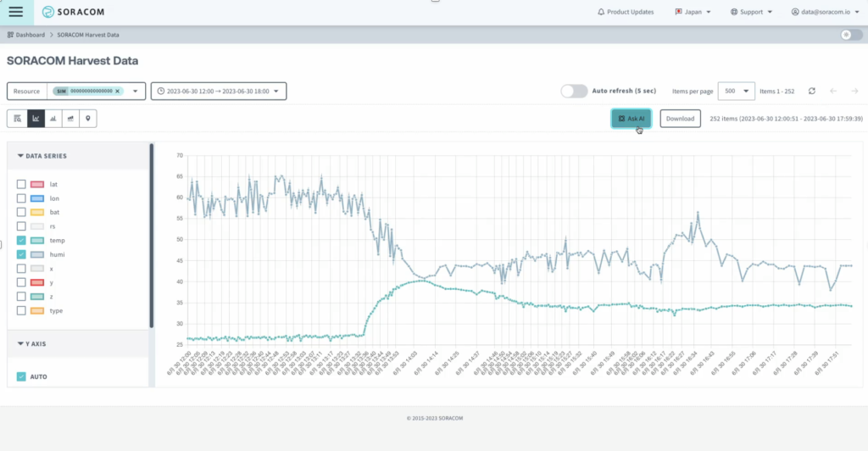
Task: Enable the rs data series checkbox
Action: (21, 226)
